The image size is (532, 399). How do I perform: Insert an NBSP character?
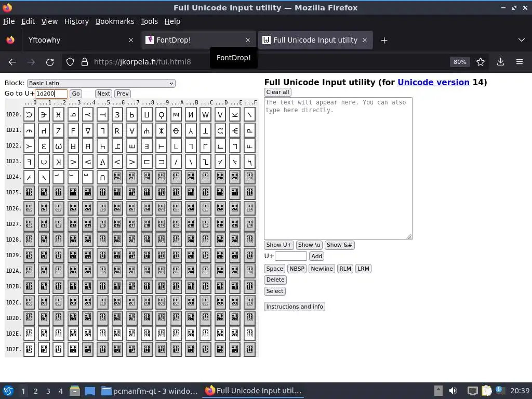[297, 269]
